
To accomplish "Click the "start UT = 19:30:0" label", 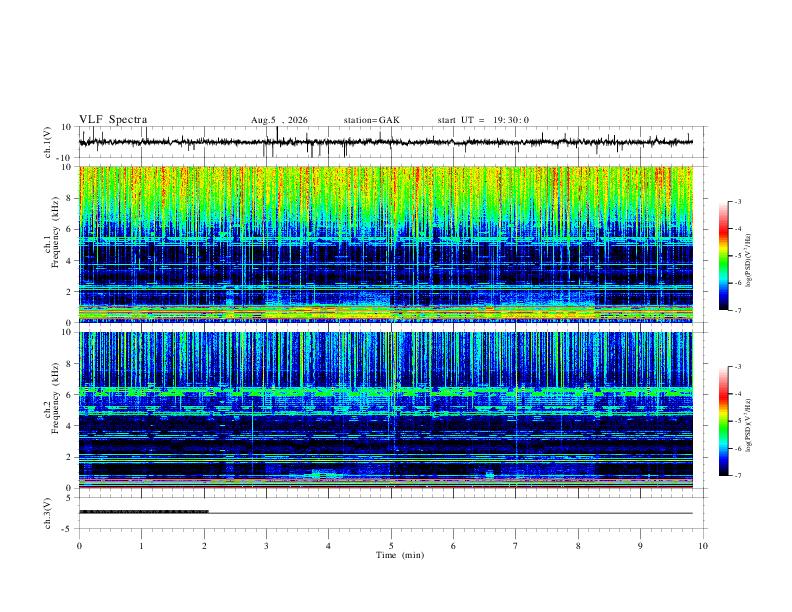I will [x=483, y=120].
